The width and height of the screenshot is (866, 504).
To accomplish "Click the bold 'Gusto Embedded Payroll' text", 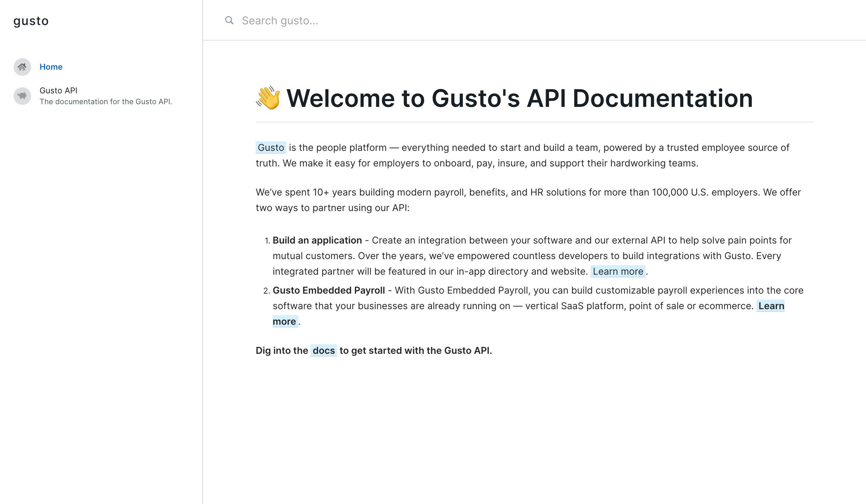I will 328,290.
